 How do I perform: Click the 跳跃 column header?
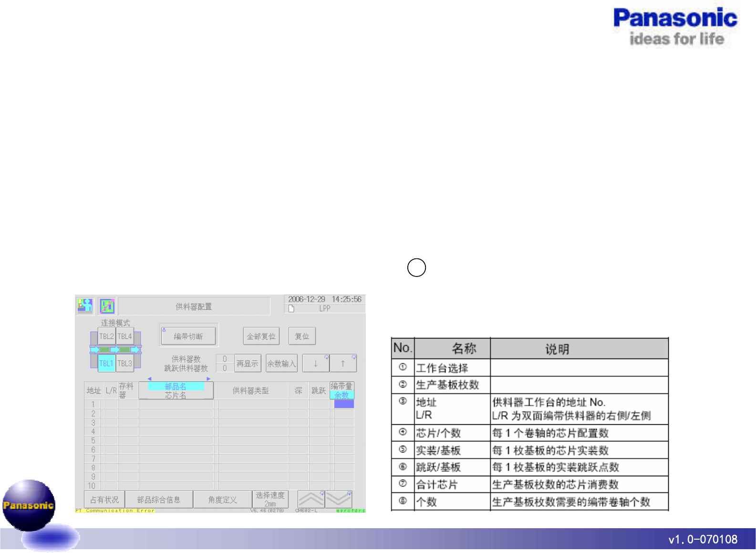pos(319,390)
